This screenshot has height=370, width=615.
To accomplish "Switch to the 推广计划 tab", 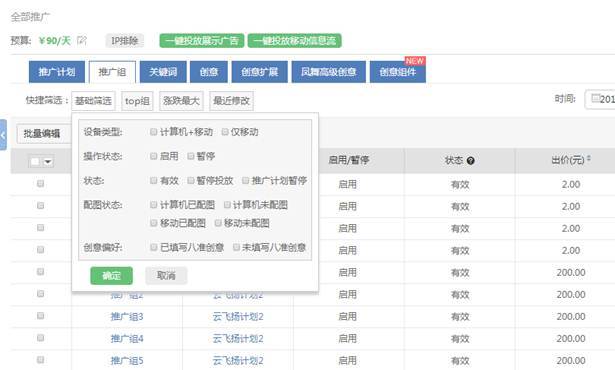I will pos(57,72).
